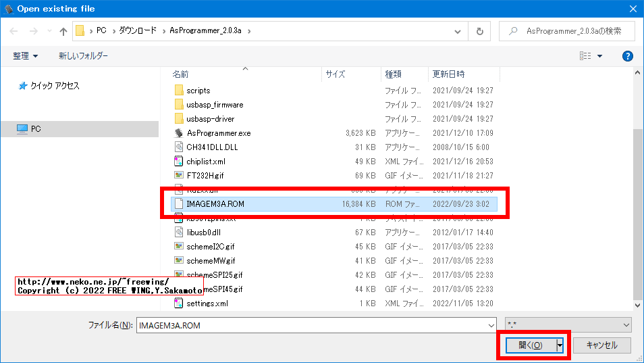Sort by 種類 column header
This screenshot has height=363, width=644.
coord(393,74)
